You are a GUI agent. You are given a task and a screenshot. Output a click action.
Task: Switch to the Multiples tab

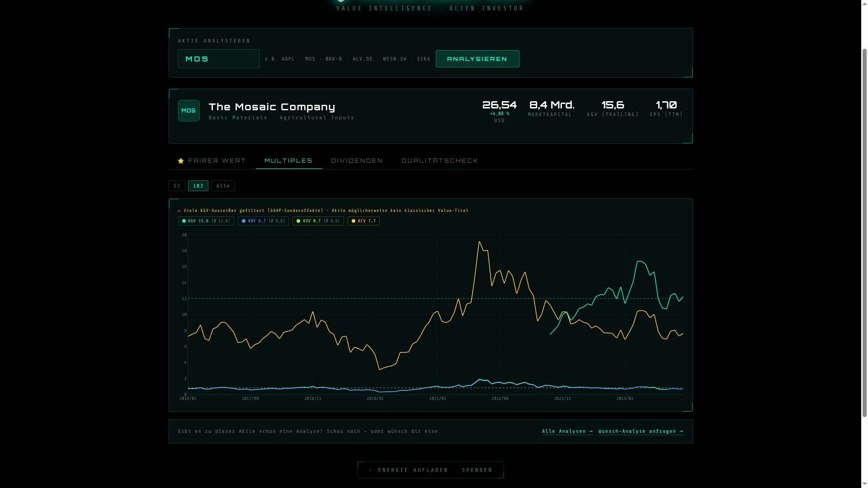click(288, 161)
